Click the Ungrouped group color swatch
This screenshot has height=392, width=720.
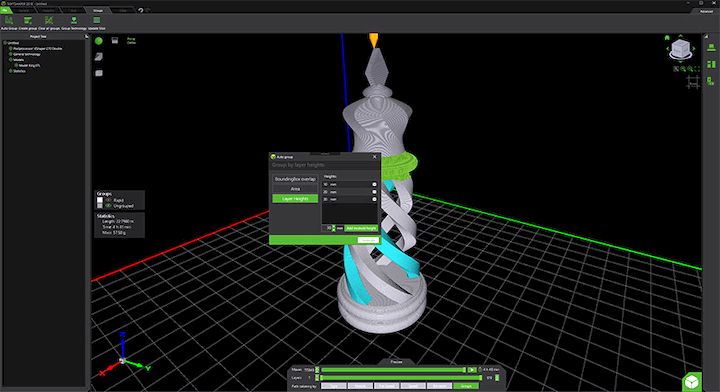[x=100, y=206]
